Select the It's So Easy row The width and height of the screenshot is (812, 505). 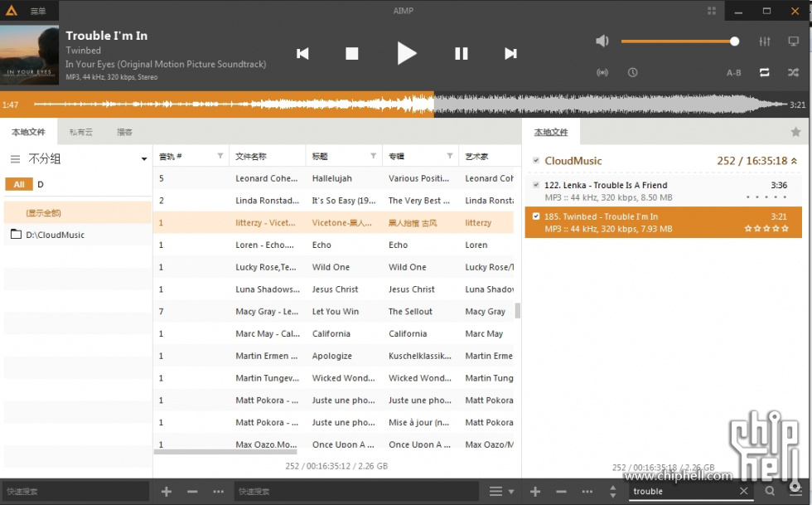click(x=333, y=200)
